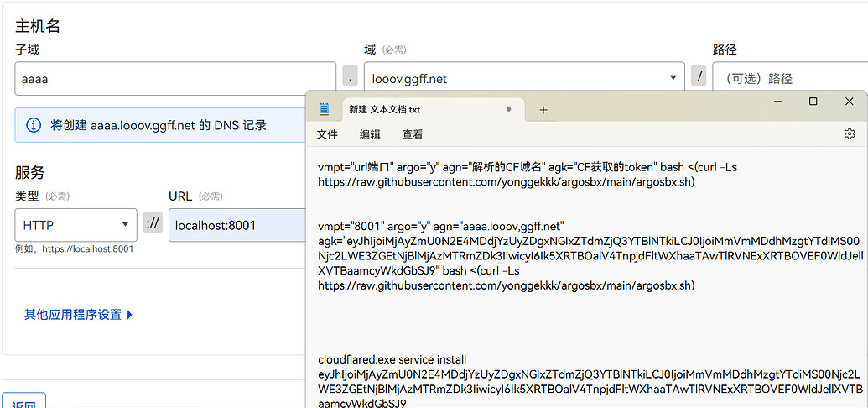Minimize the Notepad window
The height and width of the screenshot is (408, 868).
click(774, 102)
